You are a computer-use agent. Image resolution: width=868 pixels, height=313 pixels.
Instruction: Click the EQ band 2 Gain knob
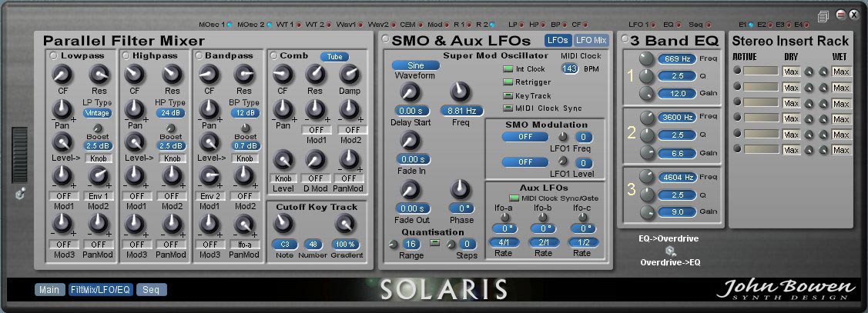647,152
